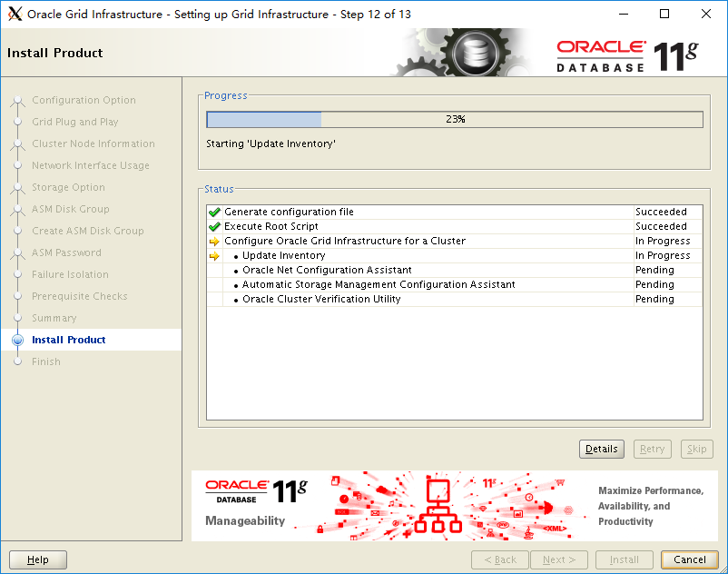Click the Install Product step bullet icon
The height and width of the screenshot is (574, 728).
point(17,340)
